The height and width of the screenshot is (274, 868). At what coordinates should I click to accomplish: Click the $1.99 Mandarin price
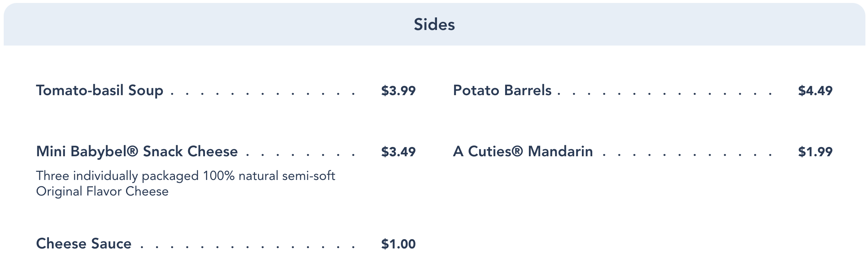[815, 152]
